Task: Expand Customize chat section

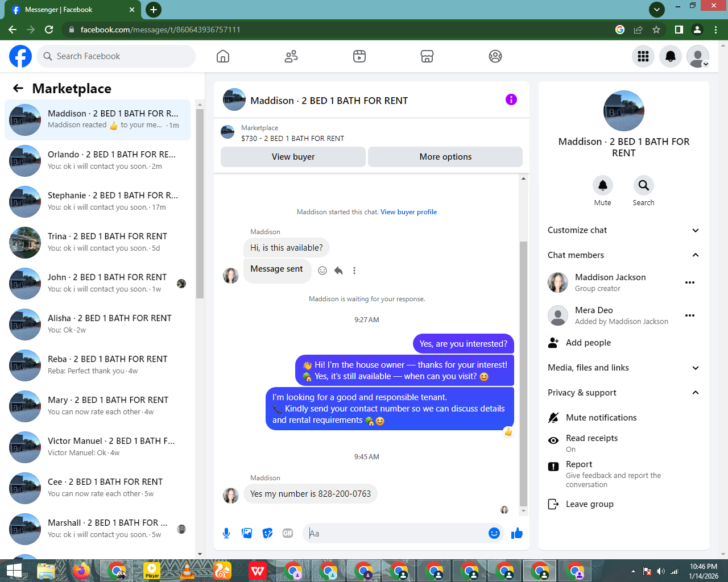Action: pyautogui.click(x=623, y=230)
